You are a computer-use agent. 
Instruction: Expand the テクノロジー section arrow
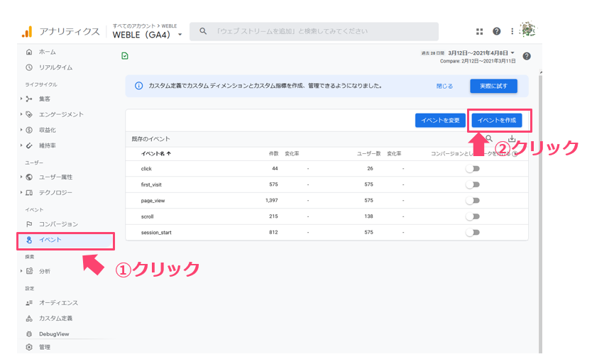pyautogui.click(x=21, y=192)
